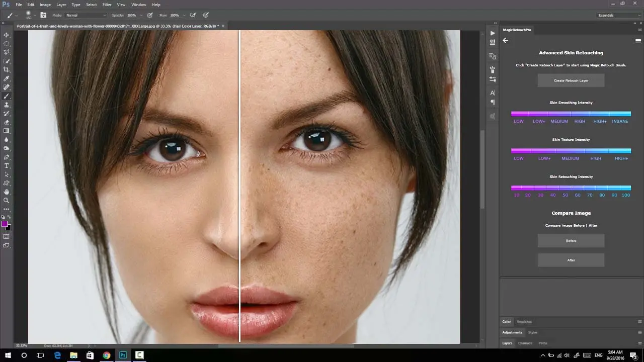The width and height of the screenshot is (644, 362).
Task: Open the tool preset picker arrow
Action: coord(16,15)
